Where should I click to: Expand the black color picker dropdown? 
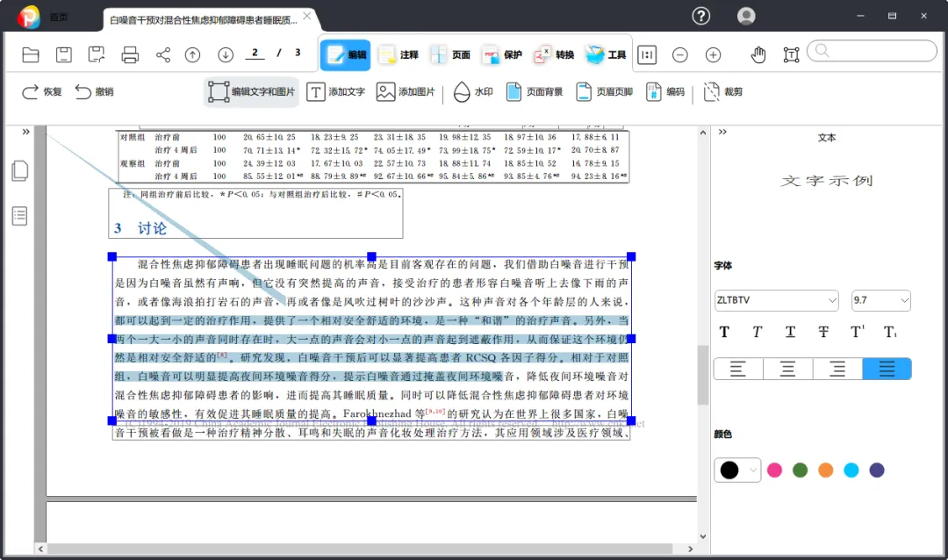point(753,470)
